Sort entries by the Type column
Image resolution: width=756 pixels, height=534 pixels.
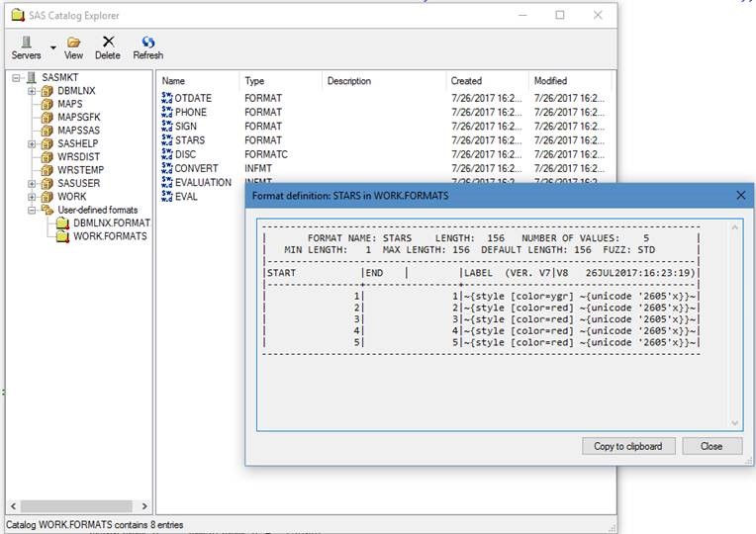click(x=280, y=81)
